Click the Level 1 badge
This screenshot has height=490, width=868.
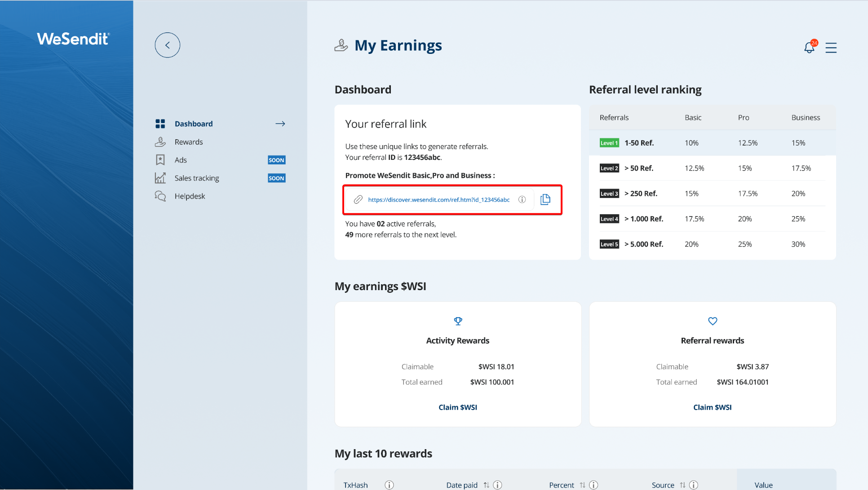[x=609, y=143]
